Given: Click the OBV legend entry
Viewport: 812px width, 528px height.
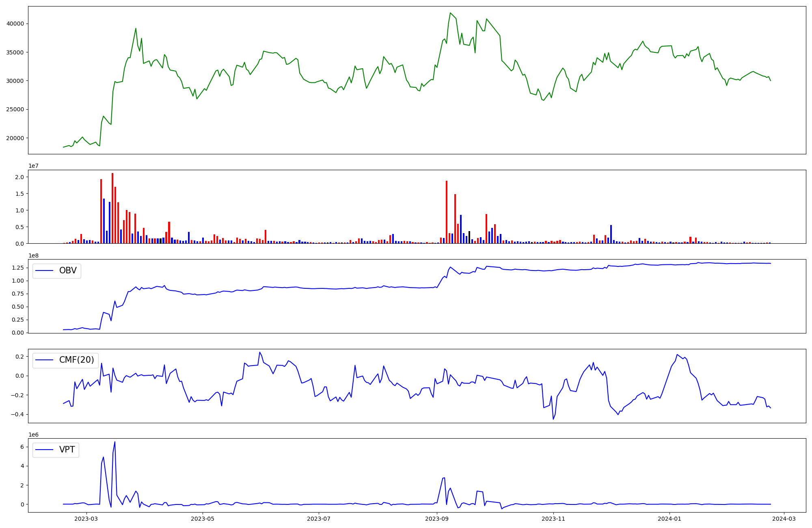Looking at the screenshot, I should pyautogui.click(x=67, y=271).
